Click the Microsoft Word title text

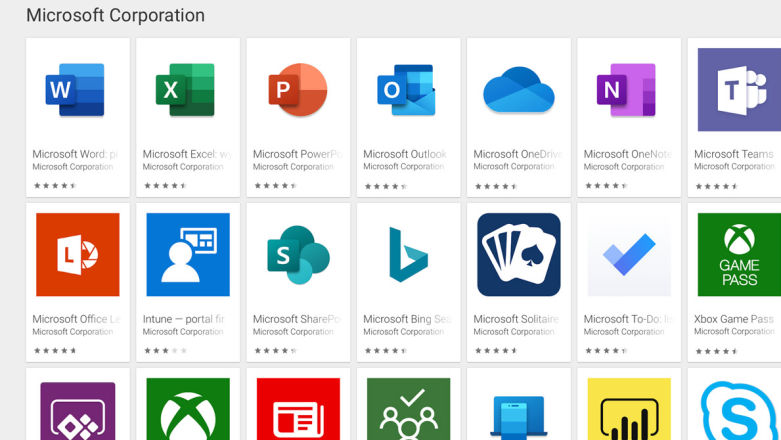[75, 154]
